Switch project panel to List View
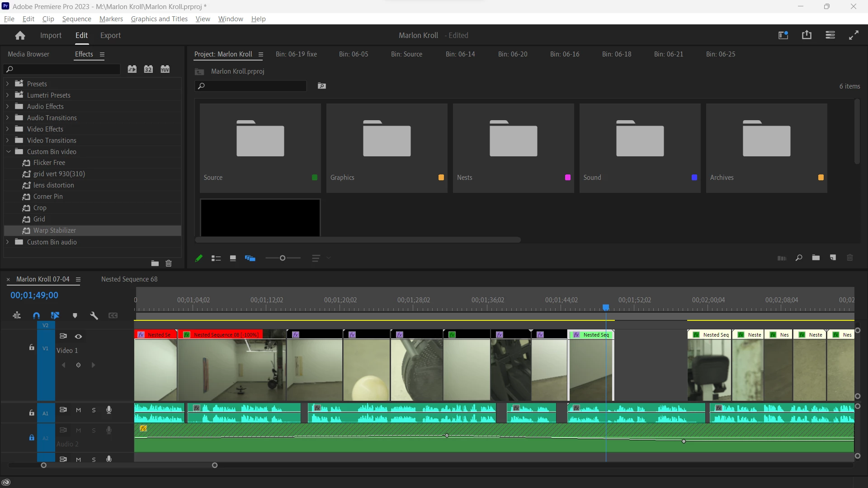 (x=216, y=258)
